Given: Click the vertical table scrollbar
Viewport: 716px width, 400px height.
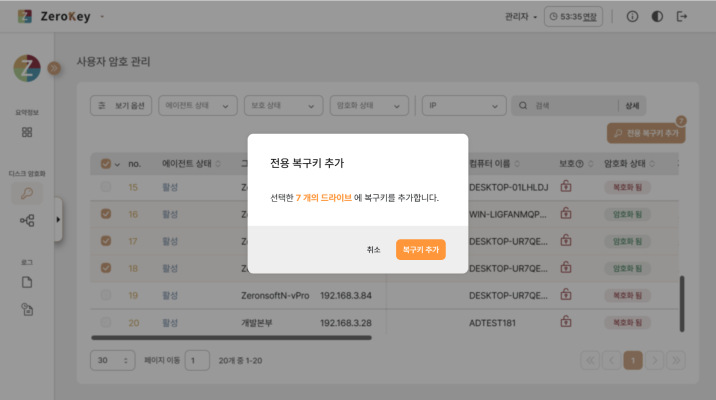Looking at the screenshot, I should [x=682, y=304].
